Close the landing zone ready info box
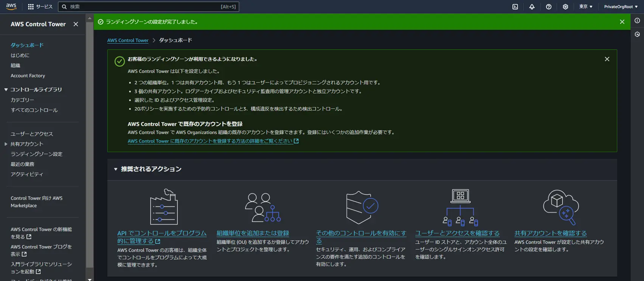 607,59
